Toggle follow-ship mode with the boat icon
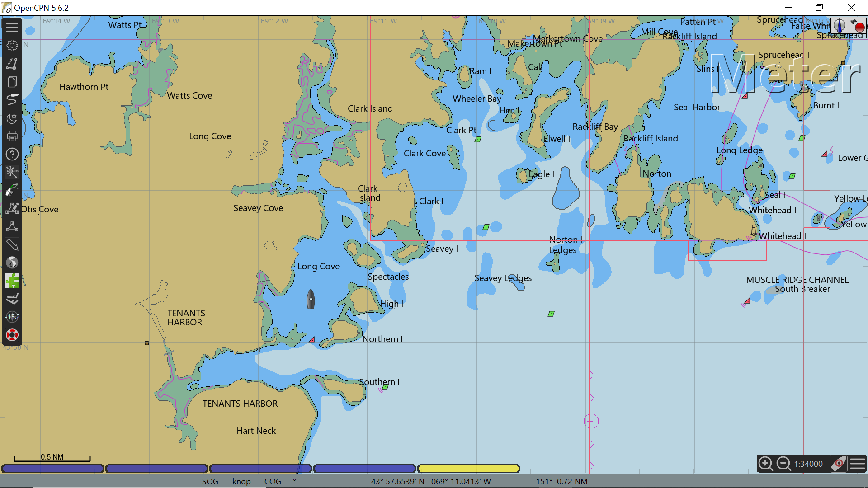 (x=839, y=464)
